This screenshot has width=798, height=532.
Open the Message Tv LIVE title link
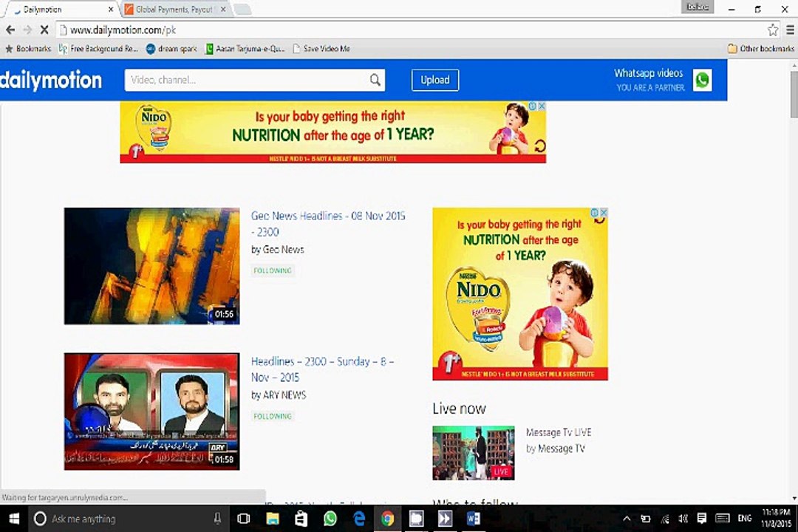(559, 432)
